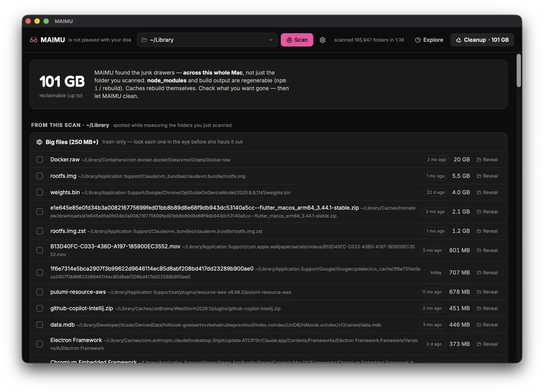Check the 1f6e7314e5bca crx_cache file checkbox
Screen dimensions: 544x392
point(40,272)
